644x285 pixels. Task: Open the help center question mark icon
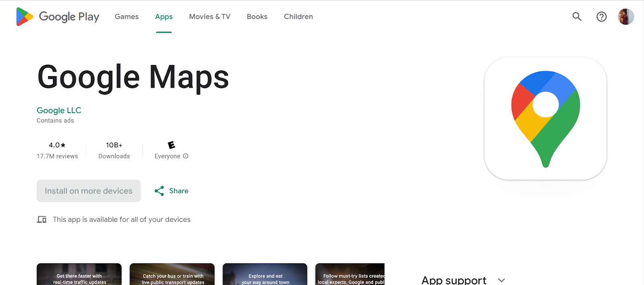pos(601,17)
